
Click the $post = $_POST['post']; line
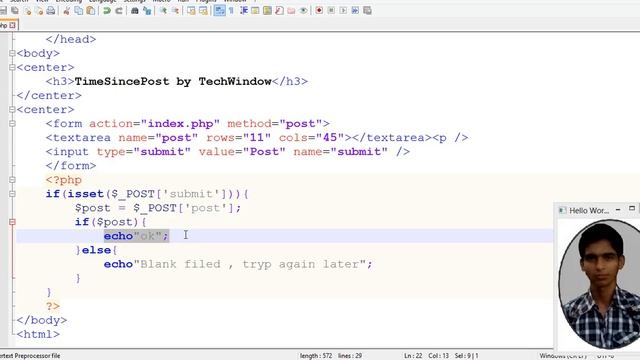click(158, 208)
